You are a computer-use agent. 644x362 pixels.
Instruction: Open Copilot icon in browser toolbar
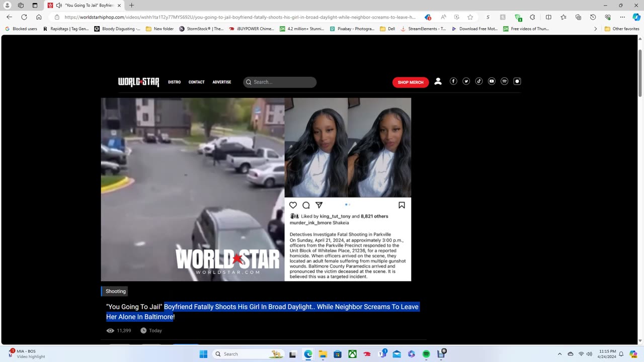[636, 17]
